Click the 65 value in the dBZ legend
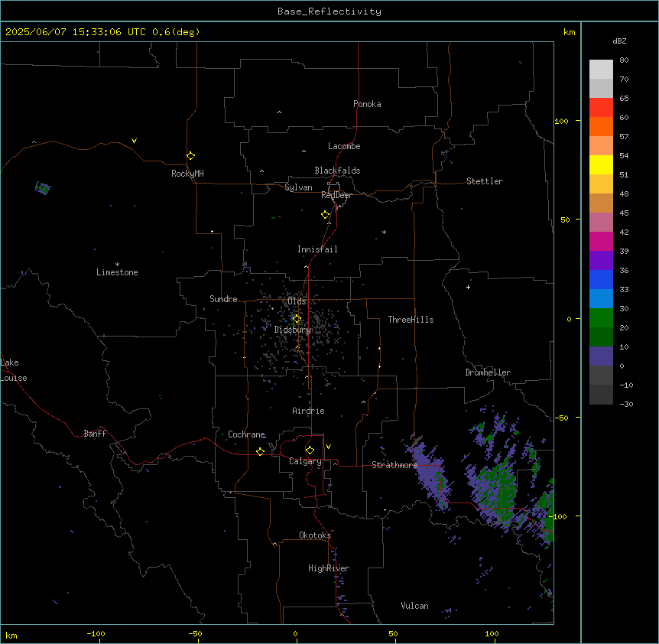 click(624, 98)
